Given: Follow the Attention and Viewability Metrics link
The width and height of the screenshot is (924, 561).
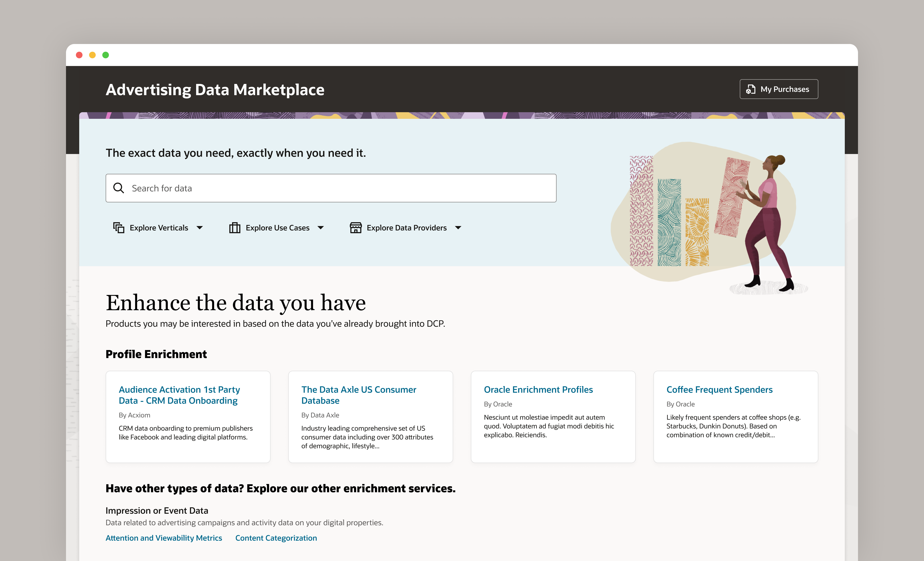Looking at the screenshot, I should click(x=164, y=538).
